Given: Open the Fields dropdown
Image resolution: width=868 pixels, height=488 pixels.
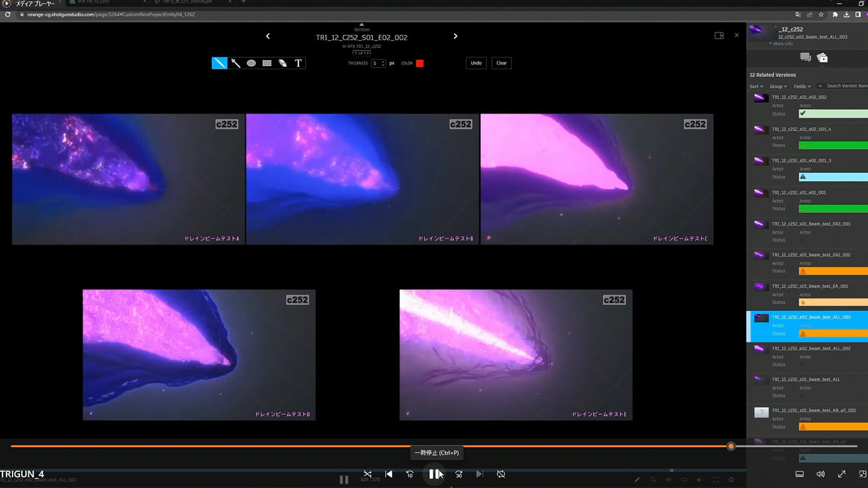Looking at the screenshot, I should coord(802,86).
